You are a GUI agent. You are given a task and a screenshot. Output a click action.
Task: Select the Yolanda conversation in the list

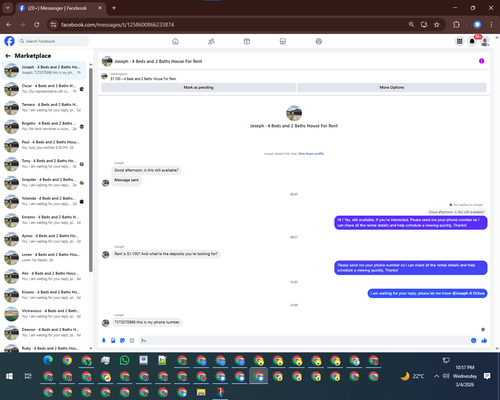(x=44, y=201)
